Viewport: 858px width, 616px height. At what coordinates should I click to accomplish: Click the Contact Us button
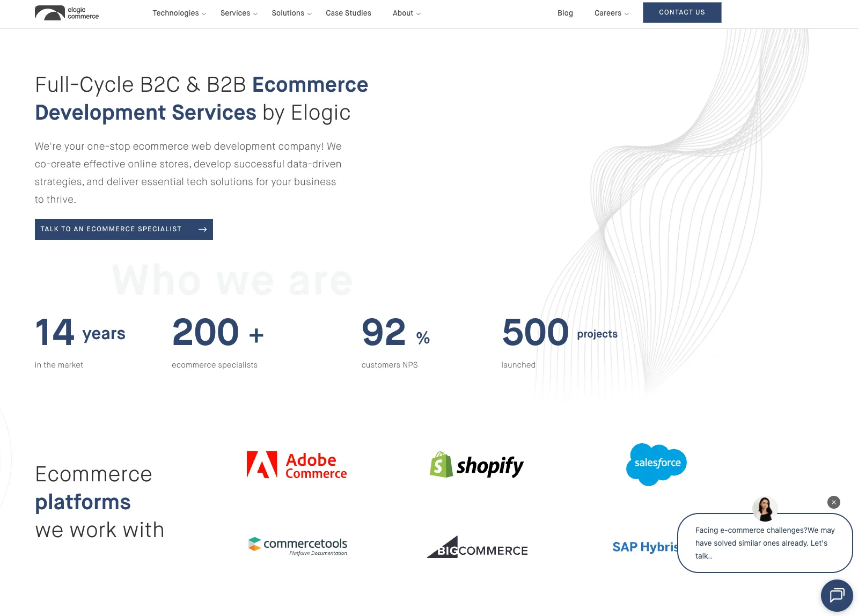coord(682,12)
